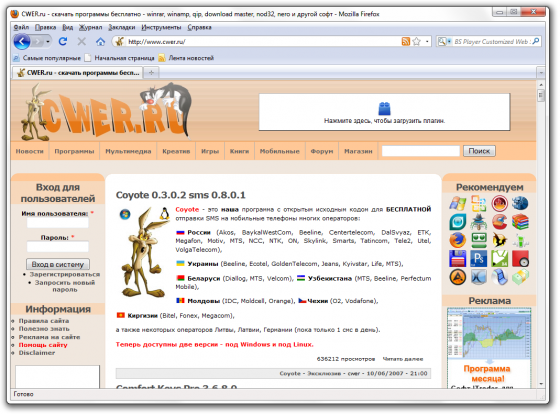Viewport: 560px width, 414px height.
Task: Open the NOD32 eye recommended icon
Action: (458, 222)
